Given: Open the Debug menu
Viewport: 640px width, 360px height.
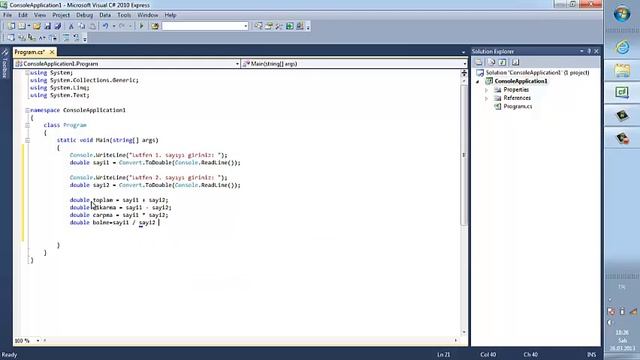Looking at the screenshot, I should coord(84,15).
